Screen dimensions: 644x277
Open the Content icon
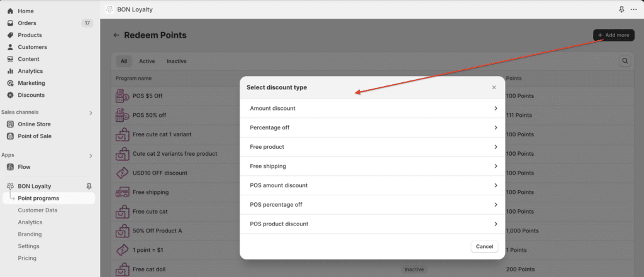pos(10,59)
